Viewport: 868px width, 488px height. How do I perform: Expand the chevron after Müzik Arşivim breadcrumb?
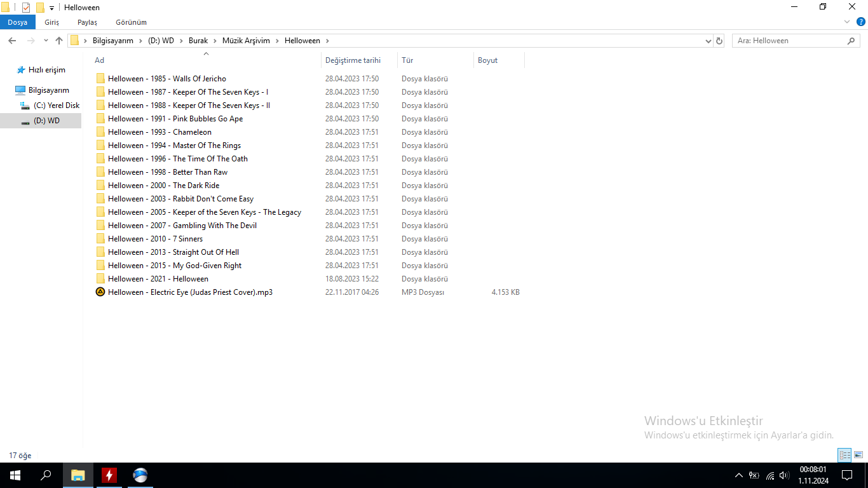(x=277, y=41)
